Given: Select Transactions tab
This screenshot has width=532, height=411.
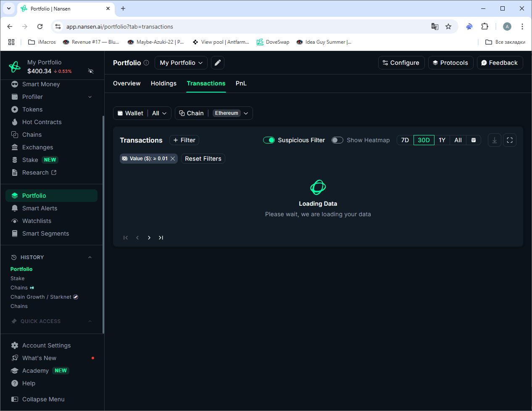Looking at the screenshot, I should (206, 83).
